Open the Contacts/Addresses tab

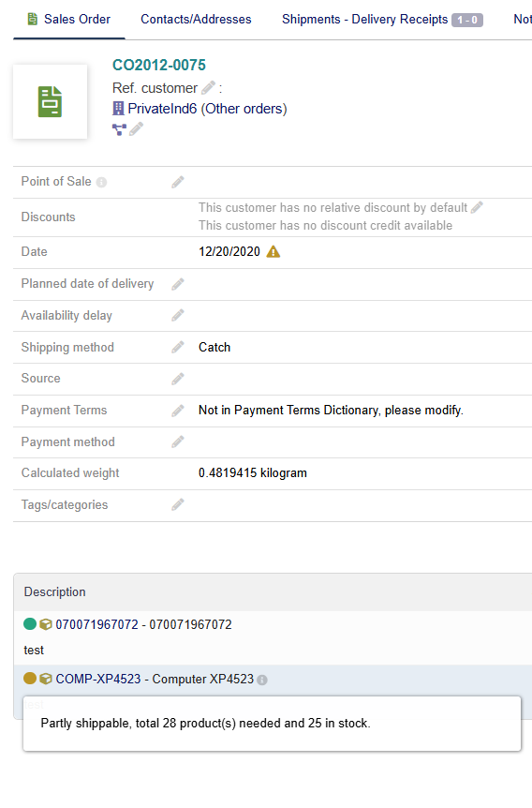pos(196,19)
